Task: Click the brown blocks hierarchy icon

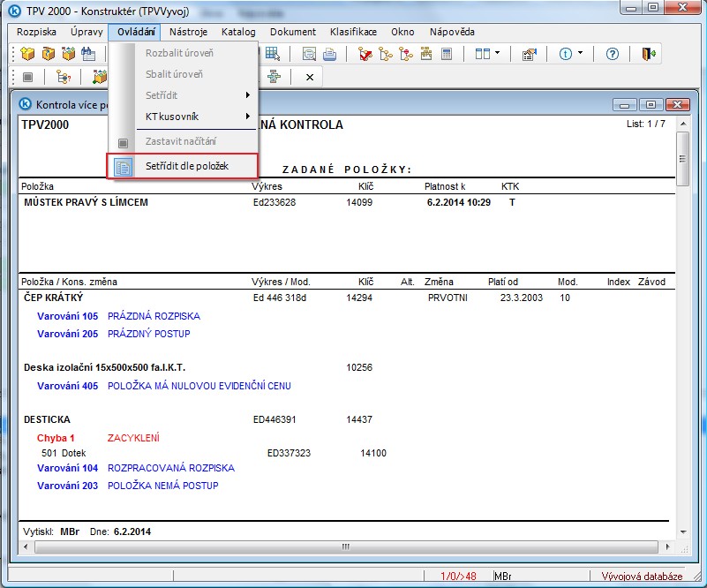Action: pyautogui.click(x=426, y=54)
